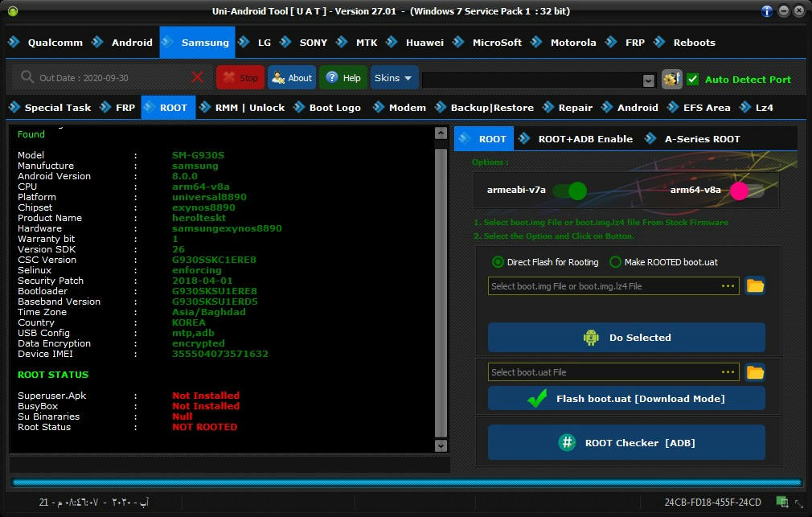The width and height of the screenshot is (812, 517).
Task: Expand the port selection combo box
Action: click(x=648, y=80)
